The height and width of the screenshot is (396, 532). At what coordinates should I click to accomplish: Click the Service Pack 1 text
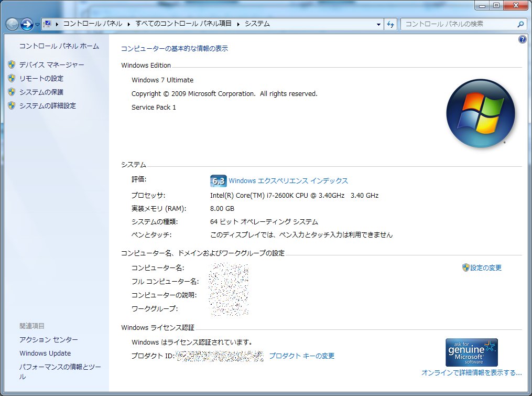(x=154, y=108)
